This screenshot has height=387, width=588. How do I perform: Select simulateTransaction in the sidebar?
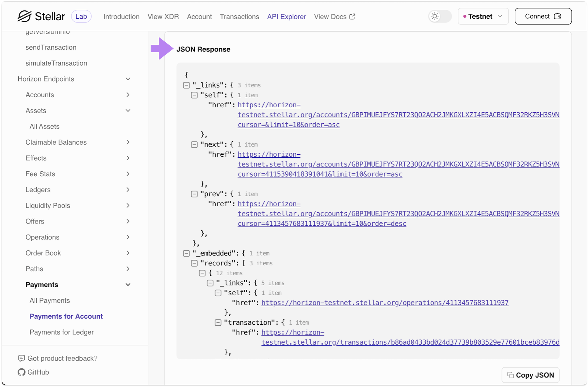coord(56,63)
